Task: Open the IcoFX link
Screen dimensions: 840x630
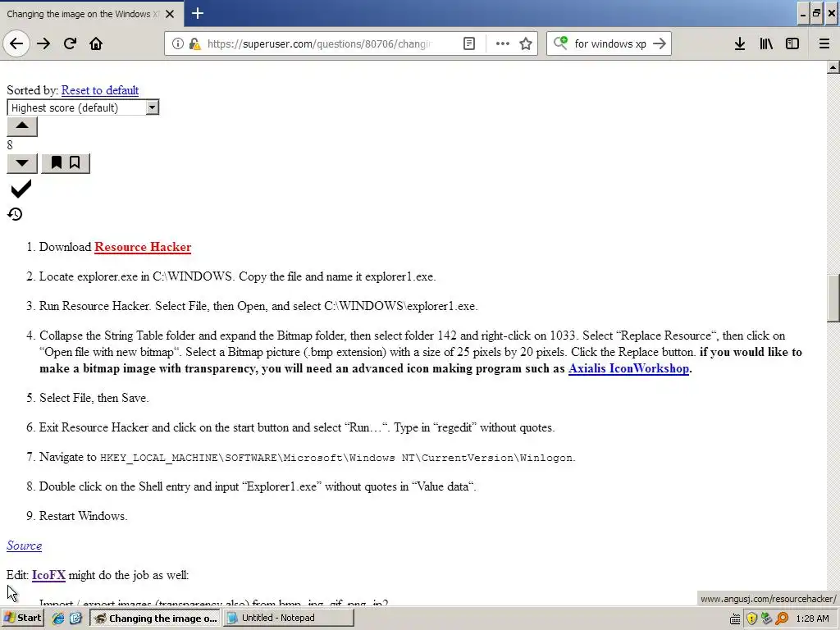Action: (x=48, y=575)
